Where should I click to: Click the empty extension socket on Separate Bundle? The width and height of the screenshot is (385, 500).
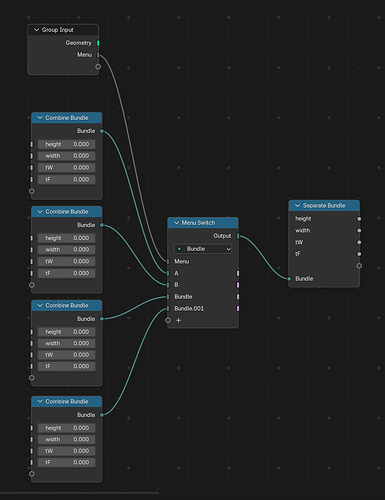(359, 266)
